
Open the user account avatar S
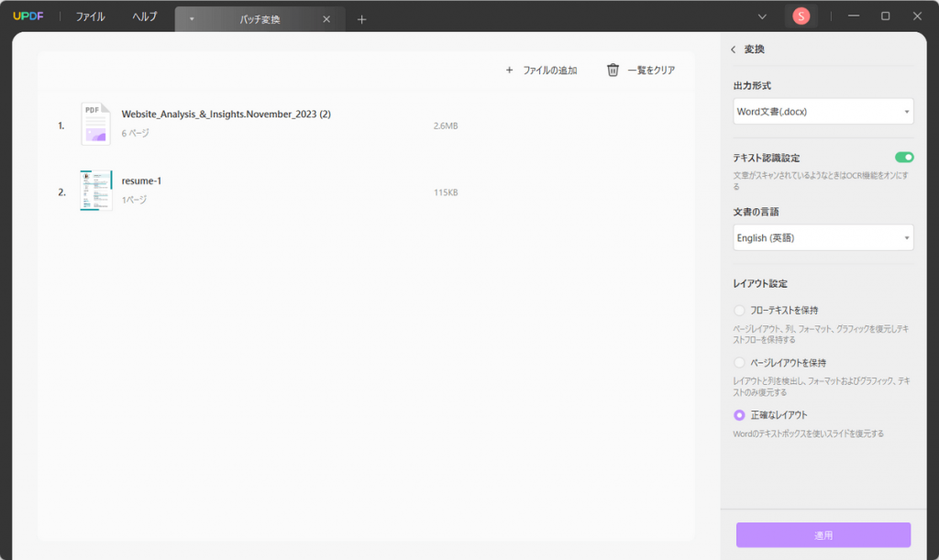(801, 16)
